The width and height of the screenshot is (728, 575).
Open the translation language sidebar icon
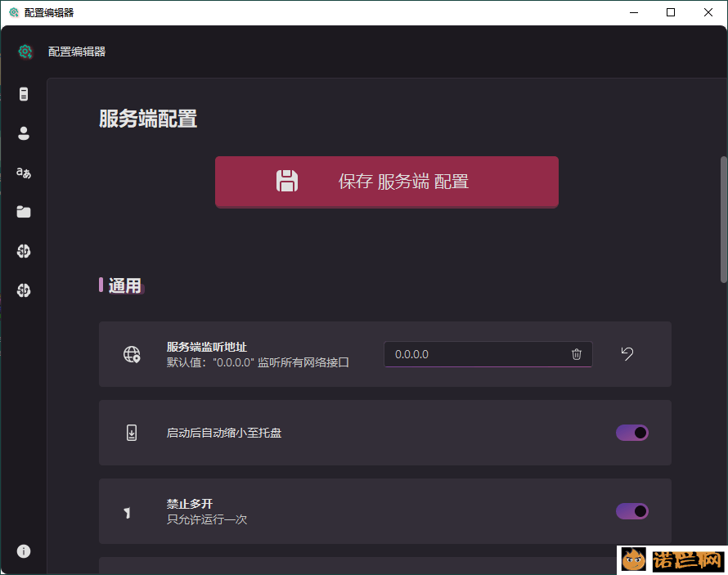24,173
